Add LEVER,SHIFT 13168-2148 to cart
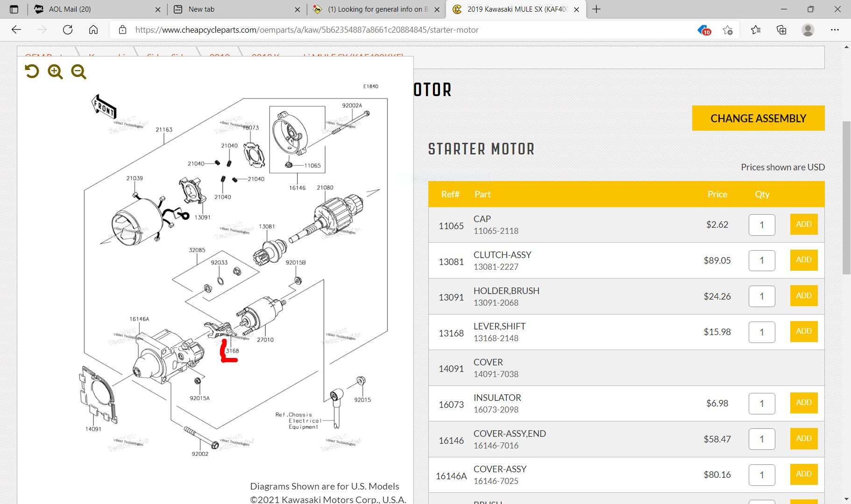 804,331
